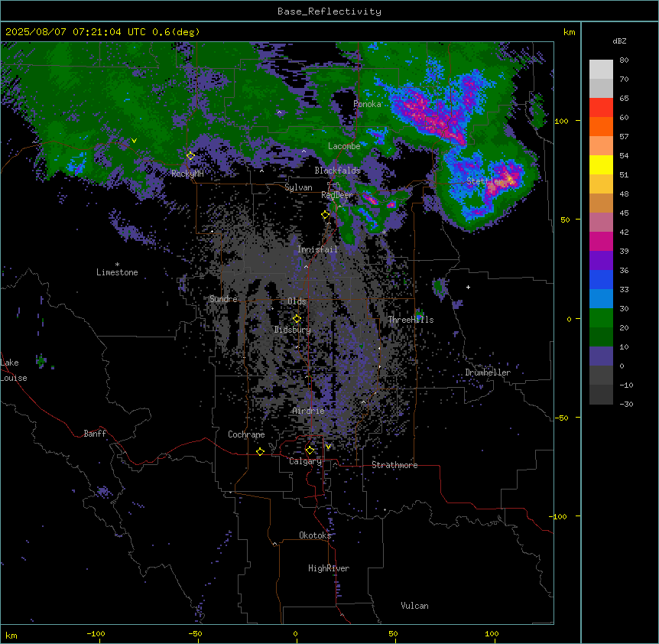This screenshot has height=644, width=659.
Task: Click the dBZ legend heading
Action: point(619,41)
